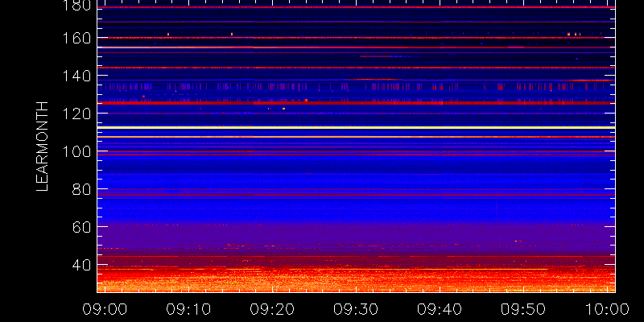
Task: Click the 10:00 time axis label
Action: [x=607, y=309]
